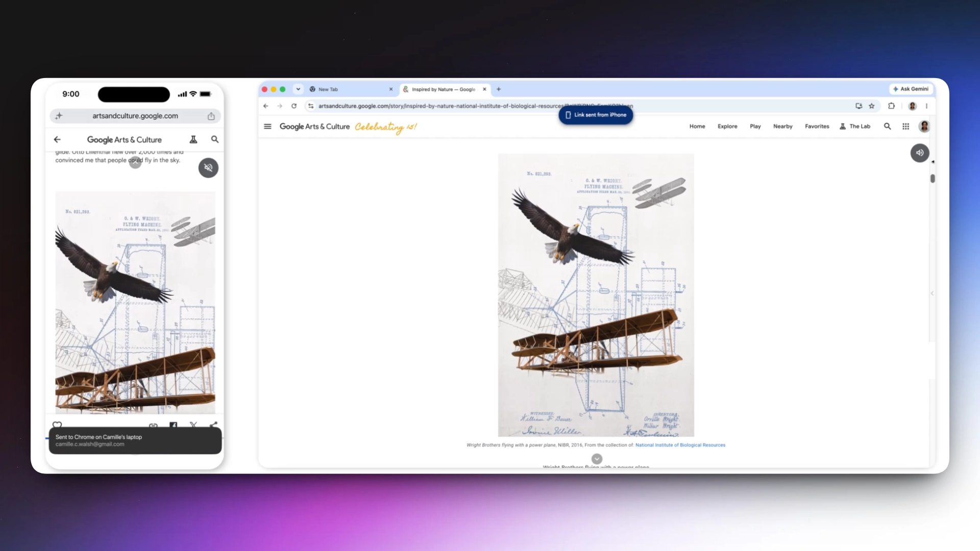Expand the side panel arrow on the right edge
Screen dimensions: 980x551
tap(932, 293)
